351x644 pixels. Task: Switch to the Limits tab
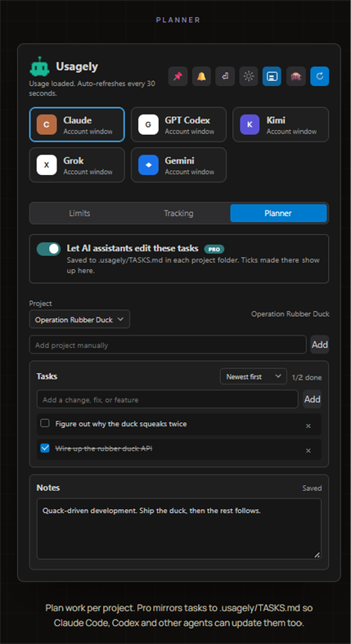click(79, 213)
